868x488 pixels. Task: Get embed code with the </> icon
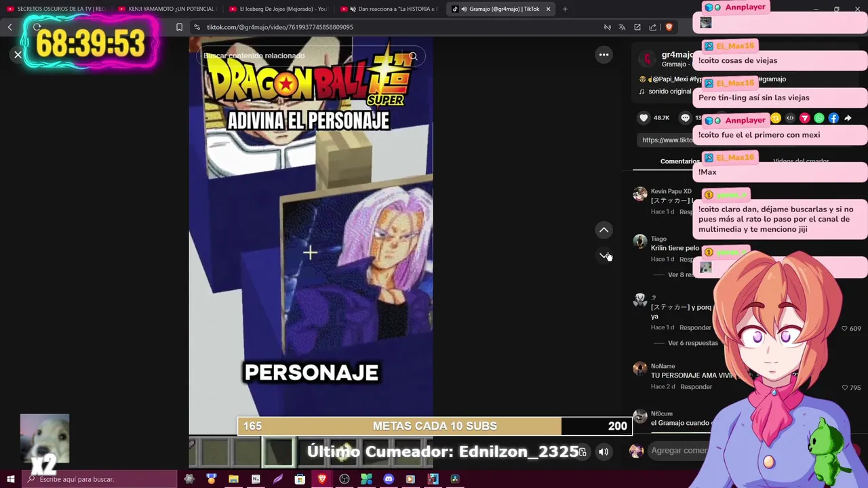point(790,118)
